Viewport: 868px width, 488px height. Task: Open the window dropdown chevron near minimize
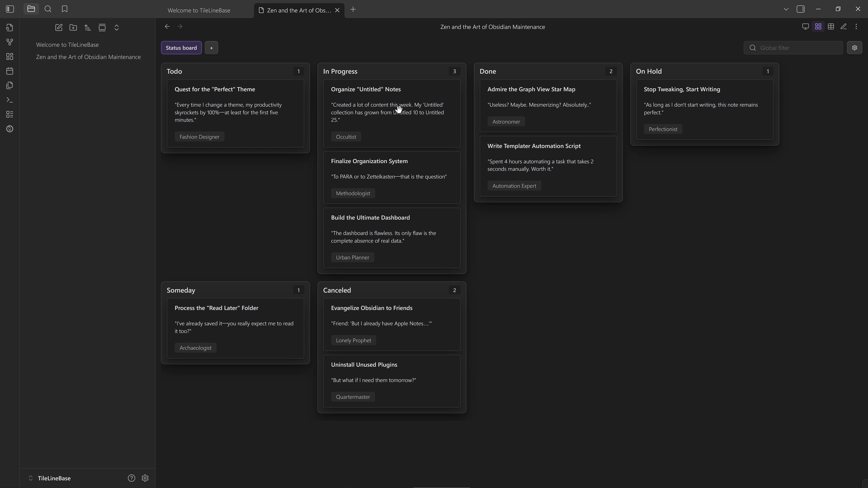786,9
